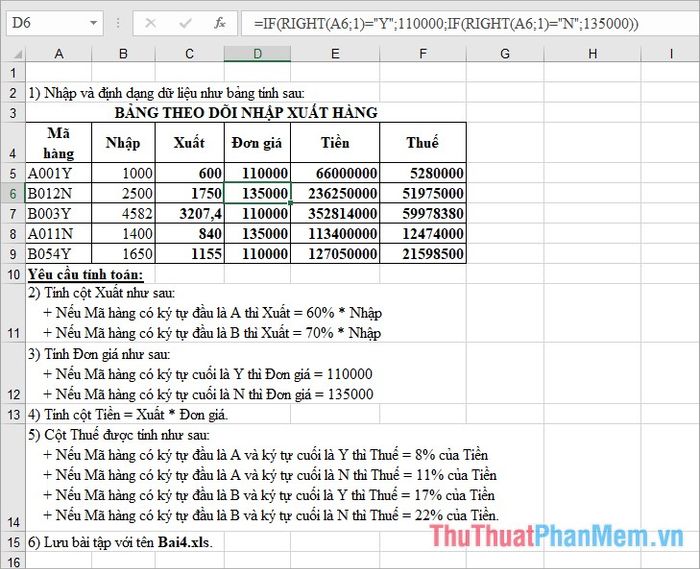700x569 pixels.
Task: Click the Cancel X icon in formula bar
Action: tap(150, 22)
